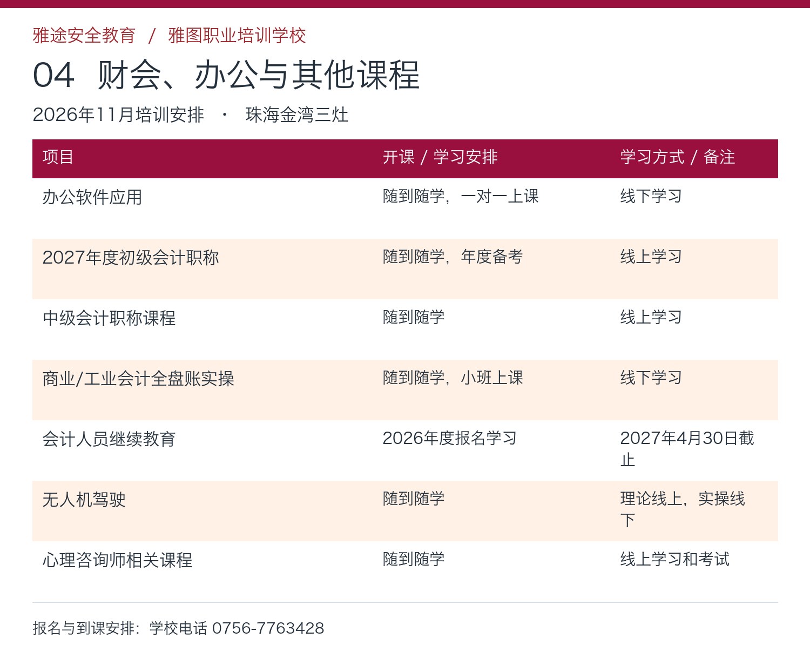Click 随到随学，一对一上课 schedule cell
The image size is (810, 672).
tap(461, 196)
